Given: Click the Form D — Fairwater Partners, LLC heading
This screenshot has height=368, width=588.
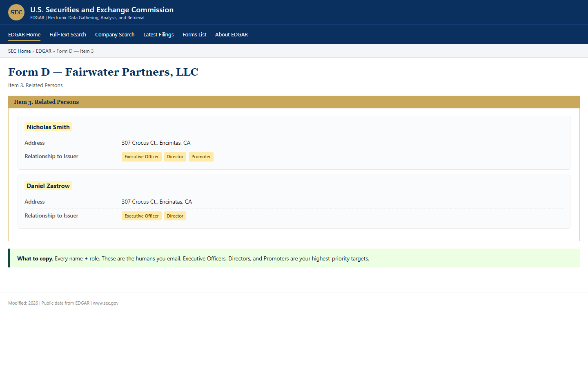Looking at the screenshot, I should [103, 72].
